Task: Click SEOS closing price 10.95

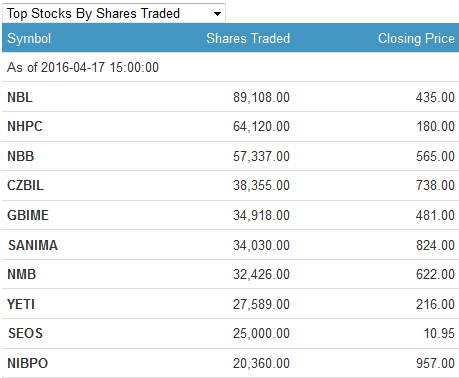Action: 439,333
